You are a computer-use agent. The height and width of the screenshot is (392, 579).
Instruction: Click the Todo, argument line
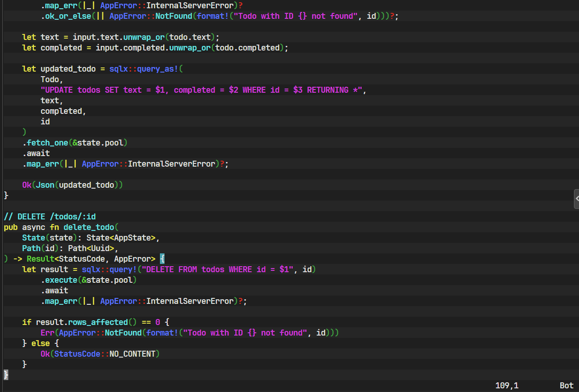52,79
